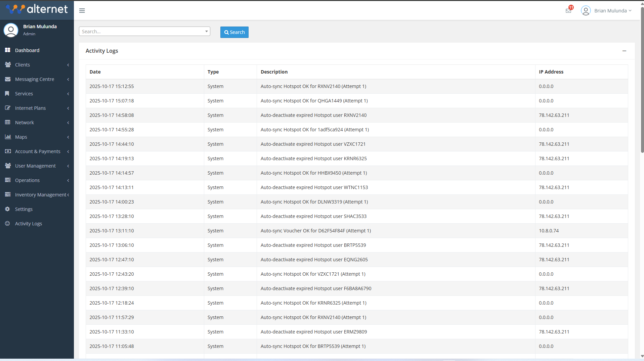Select the Clients sidebar icon
The width and height of the screenshot is (644, 361).
click(8, 64)
